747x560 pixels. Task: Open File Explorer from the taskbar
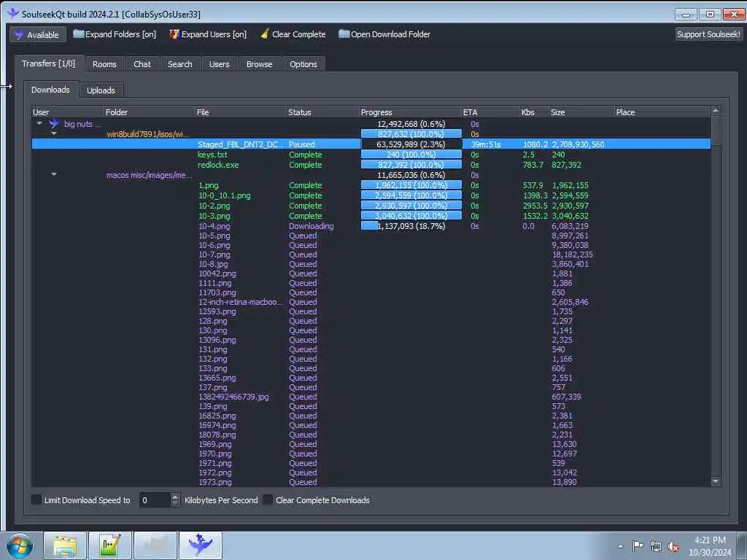click(65, 545)
